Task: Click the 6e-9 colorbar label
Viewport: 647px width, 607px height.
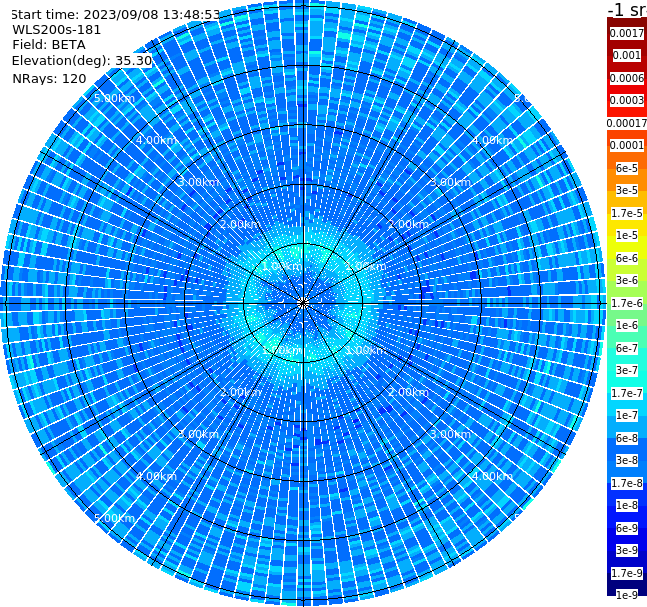Action: coord(627,528)
